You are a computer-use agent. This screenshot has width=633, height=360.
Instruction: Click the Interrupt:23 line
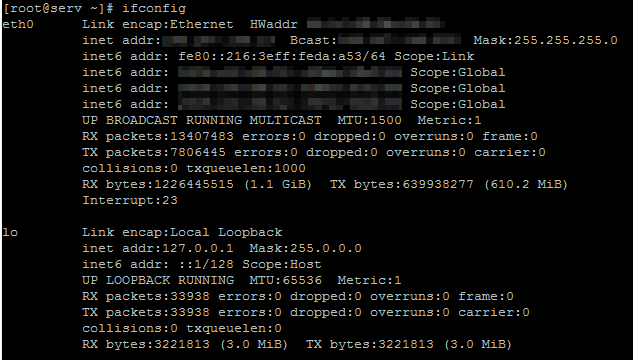pos(130,200)
